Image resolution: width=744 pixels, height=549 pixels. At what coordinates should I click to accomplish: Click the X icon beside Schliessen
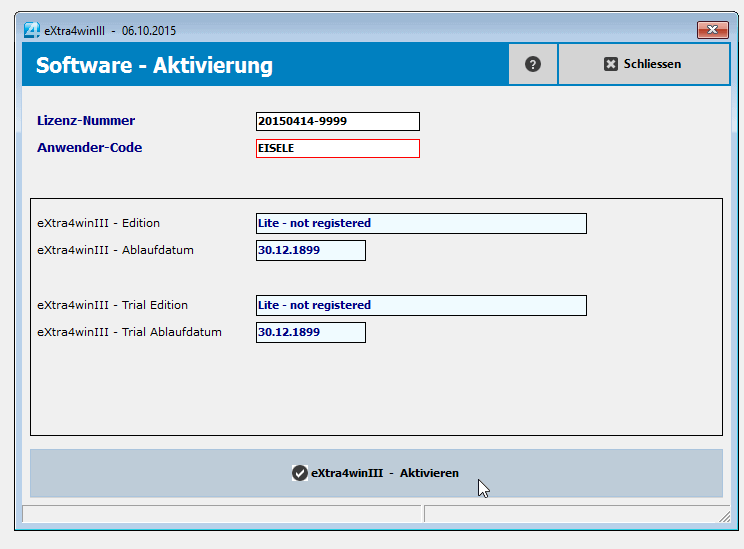tap(611, 64)
